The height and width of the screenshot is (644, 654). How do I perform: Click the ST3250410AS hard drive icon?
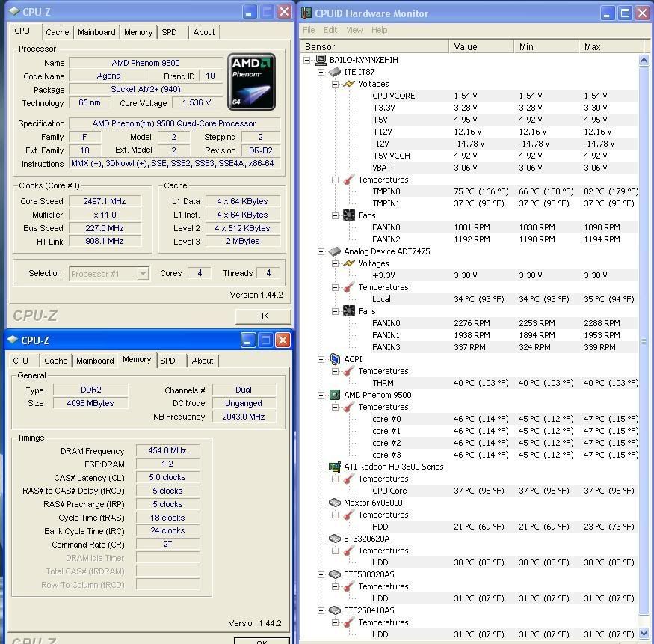(x=335, y=610)
